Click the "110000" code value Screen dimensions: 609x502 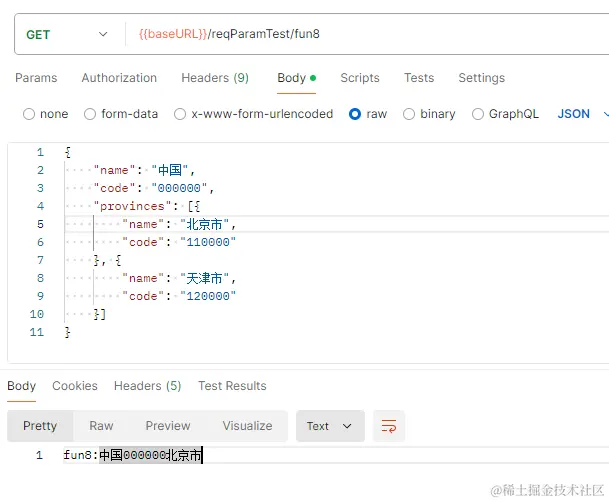208,242
